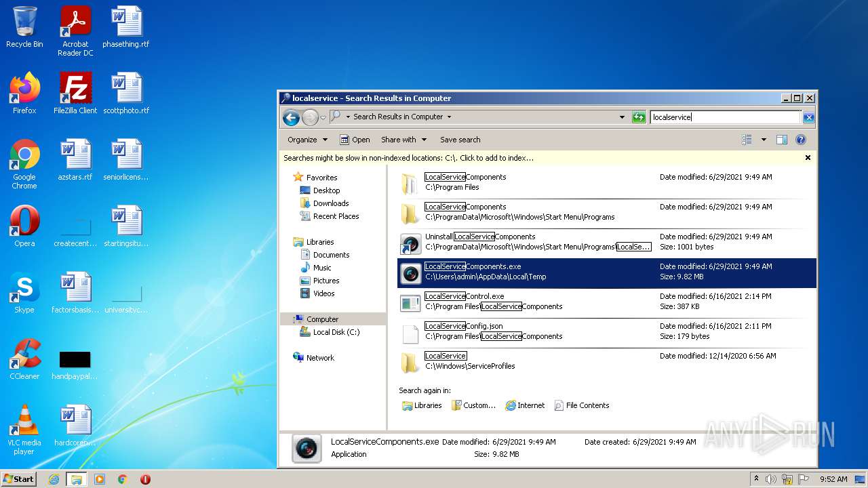Select hardcorenv desktop document
Viewport: 868px width, 488px height.
pos(75,426)
